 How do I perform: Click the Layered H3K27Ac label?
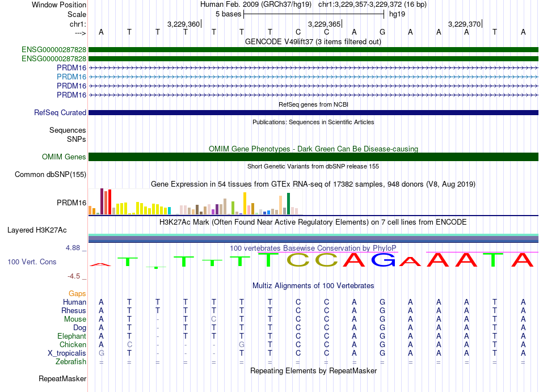(x=37, y=230)
